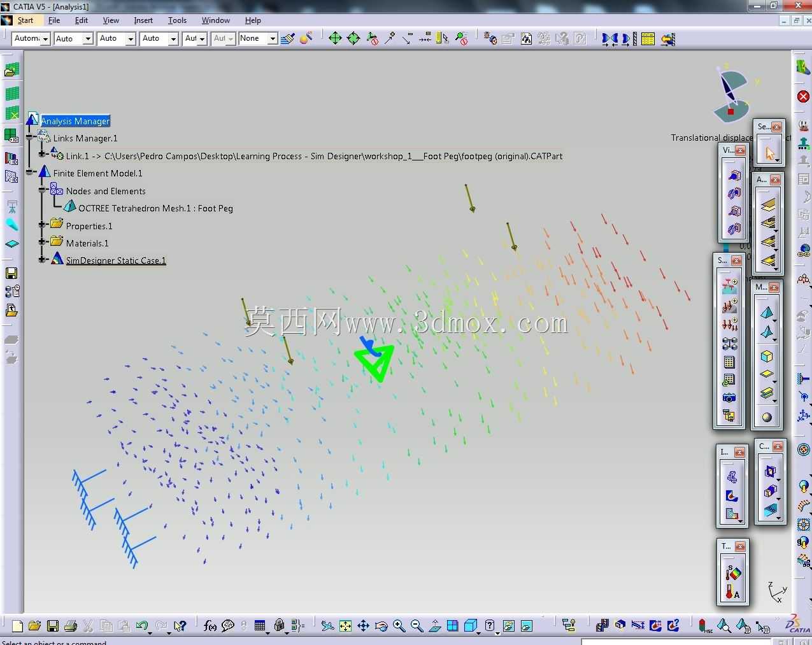Screen dimensions: 812x645
Task: Open the File menu
Action: pyautogui.click(x=54, y=20)
